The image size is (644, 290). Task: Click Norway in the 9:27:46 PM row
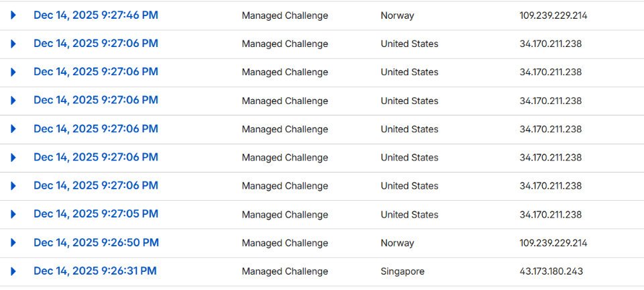(x=397, y=15)
